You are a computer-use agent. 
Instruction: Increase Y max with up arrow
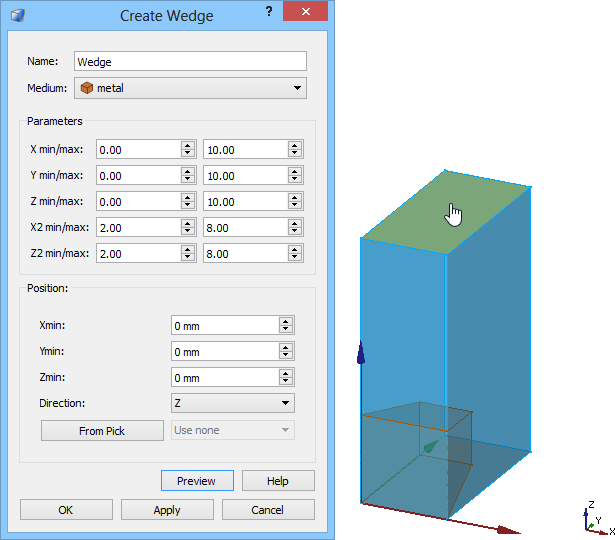(295, 171)
